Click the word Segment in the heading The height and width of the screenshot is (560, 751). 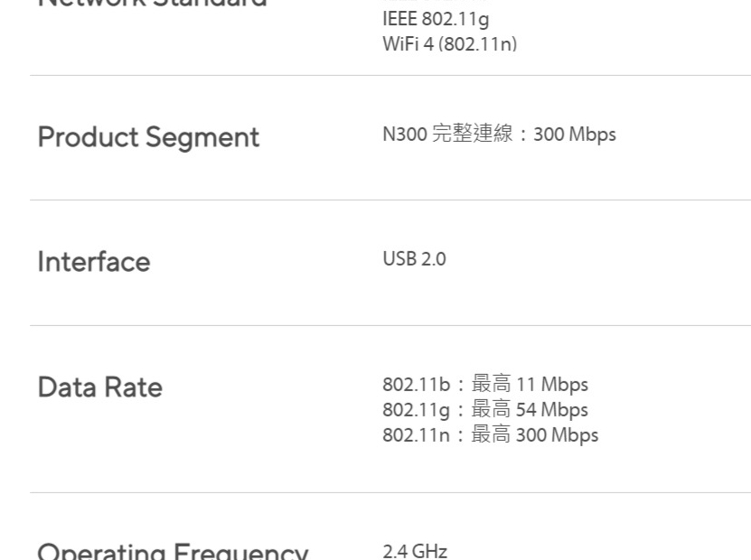[202, 139]
